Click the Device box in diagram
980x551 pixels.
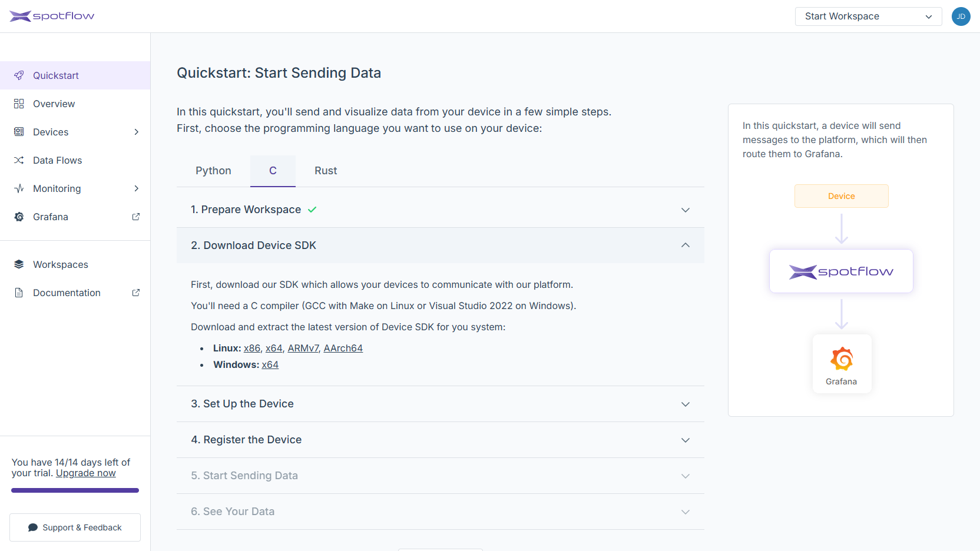point(841,196)
